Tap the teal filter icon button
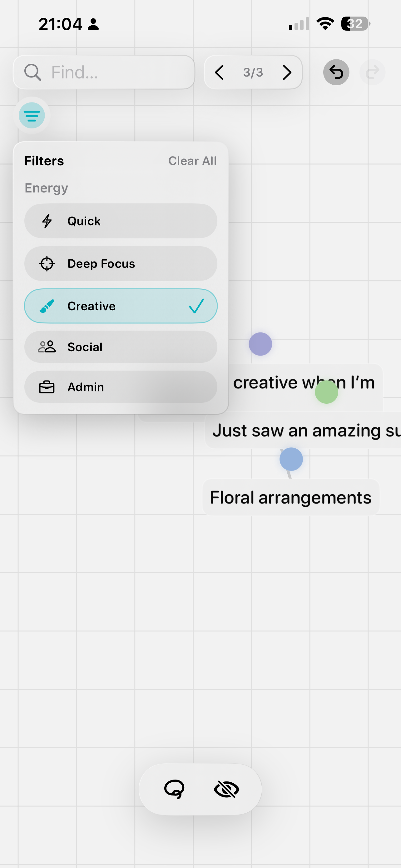 tap(32, 116)
